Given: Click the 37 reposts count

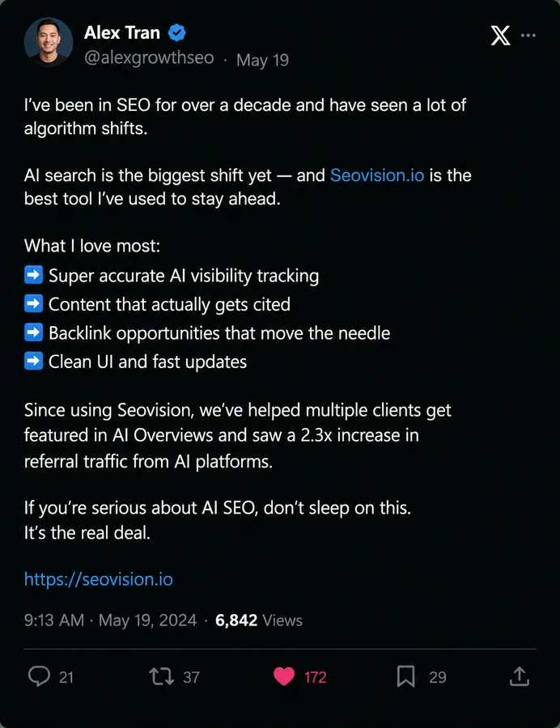Looking at the screenshot, I should (191, 677).
